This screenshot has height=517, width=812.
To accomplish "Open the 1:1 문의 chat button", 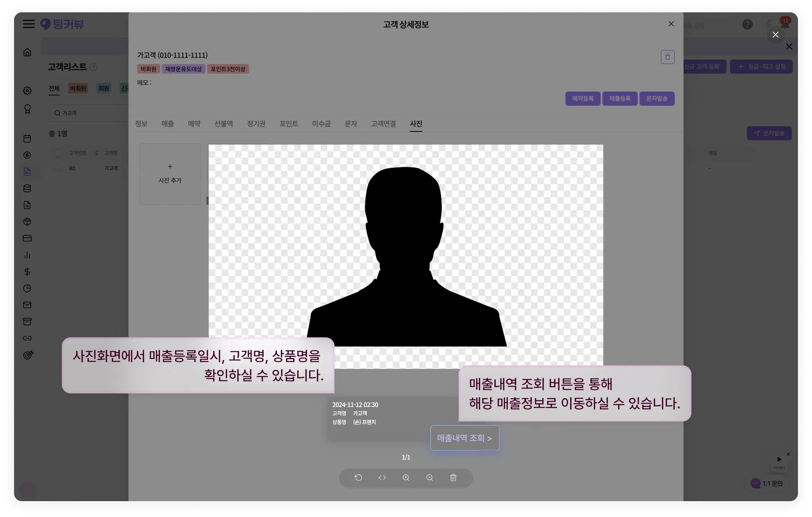I will 767,483.
